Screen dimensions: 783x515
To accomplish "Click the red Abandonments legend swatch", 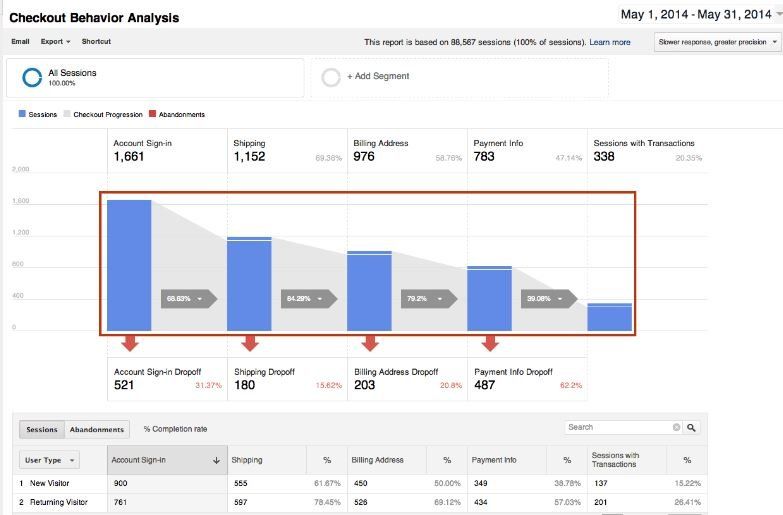I will 152,114.
